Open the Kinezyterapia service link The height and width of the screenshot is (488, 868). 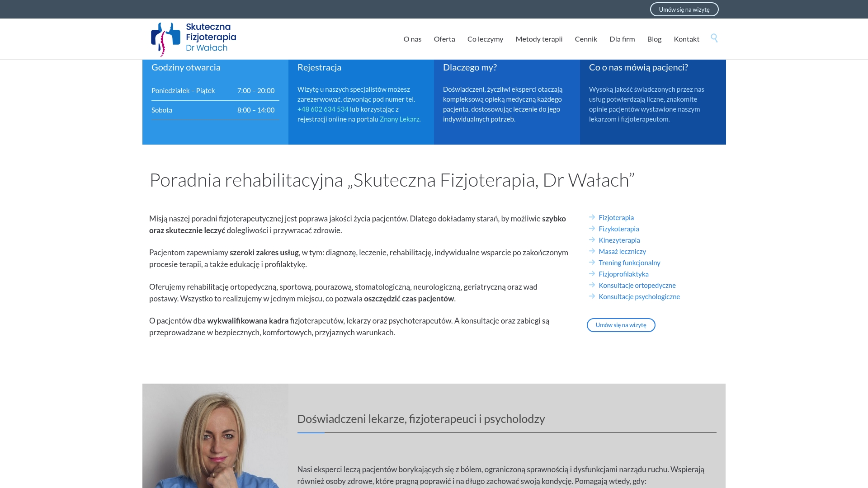coord(619,240)
